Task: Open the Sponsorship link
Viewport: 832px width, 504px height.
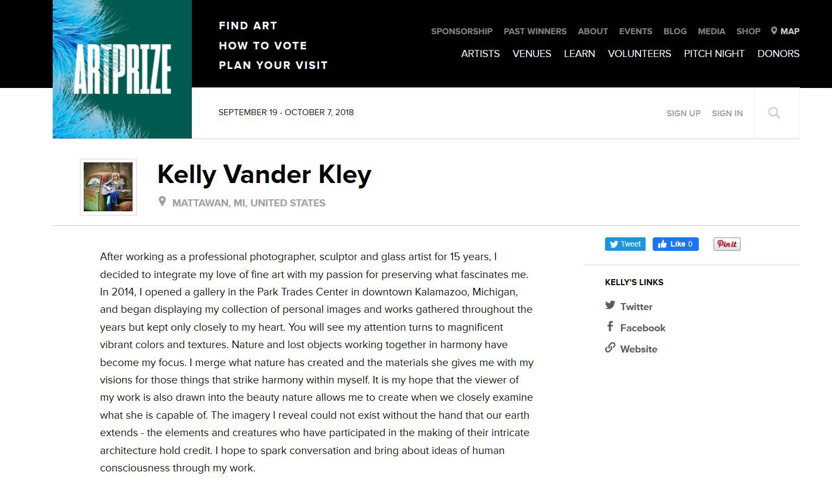Action: (461, 31)
